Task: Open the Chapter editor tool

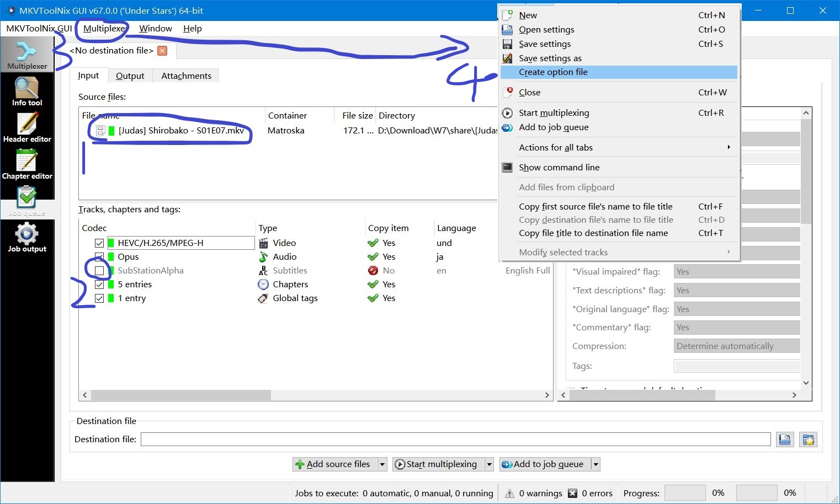Action: (26, 165)
